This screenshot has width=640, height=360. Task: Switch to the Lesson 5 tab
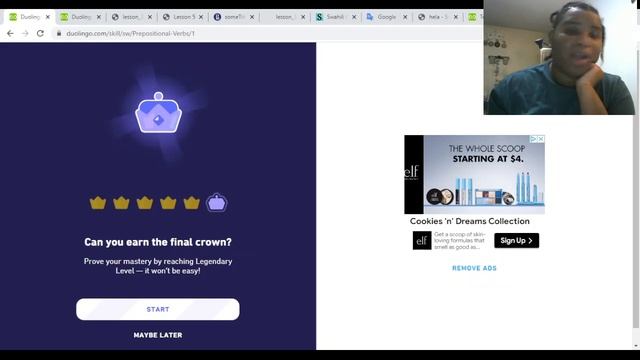[182, 17]
